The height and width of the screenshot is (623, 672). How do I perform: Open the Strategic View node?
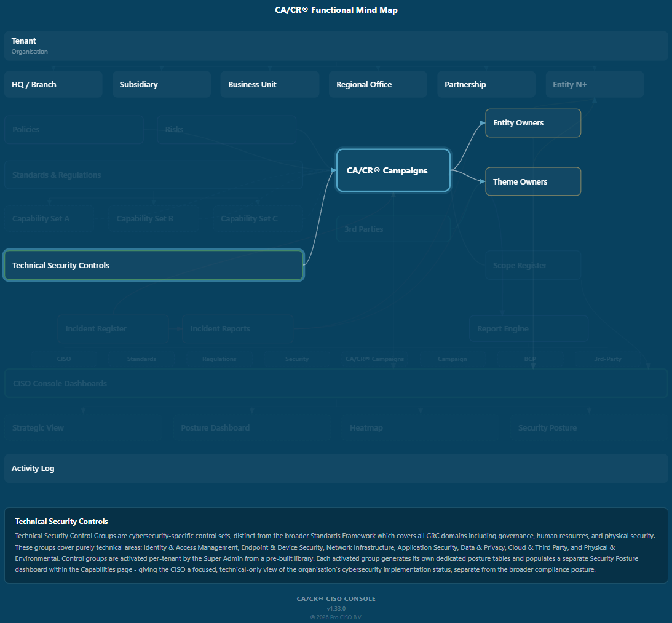[x=84, y=428]
